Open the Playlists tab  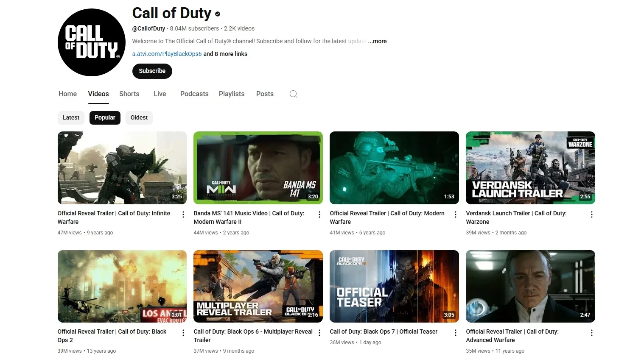232,94
